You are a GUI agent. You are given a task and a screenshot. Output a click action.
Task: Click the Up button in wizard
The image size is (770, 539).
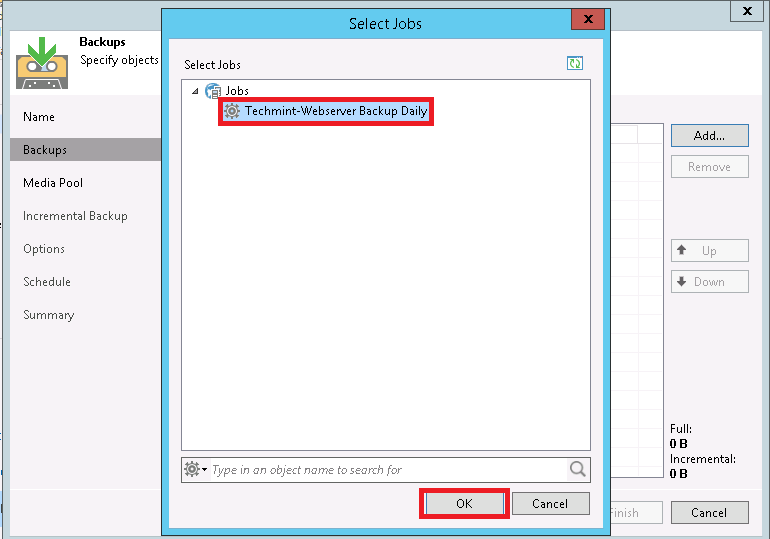710,251
